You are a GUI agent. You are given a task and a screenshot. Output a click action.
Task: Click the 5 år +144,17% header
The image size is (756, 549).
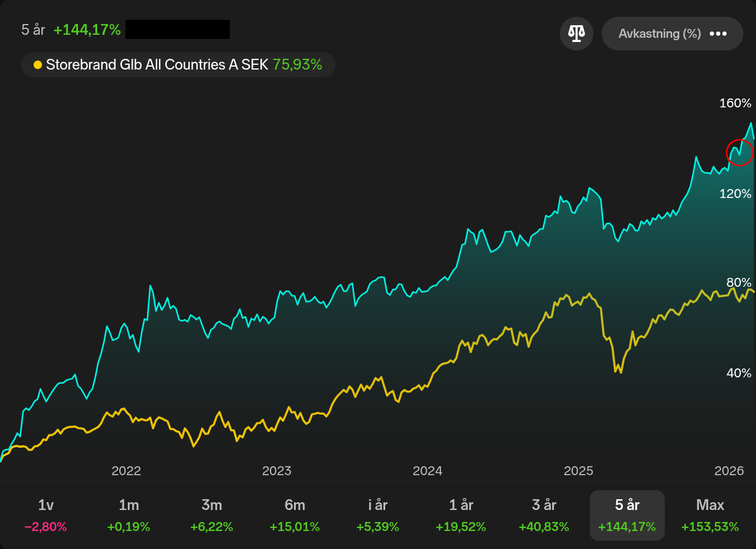(x=71, y=29)
